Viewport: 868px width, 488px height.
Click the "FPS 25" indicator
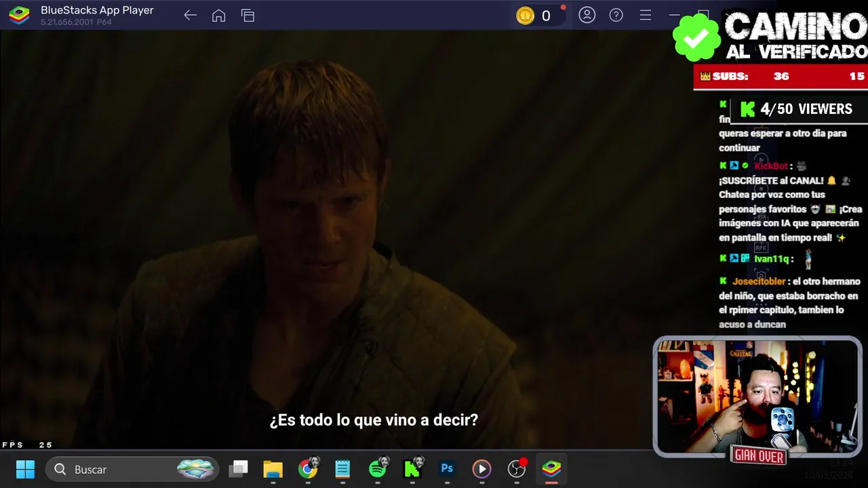coord(27,445)
